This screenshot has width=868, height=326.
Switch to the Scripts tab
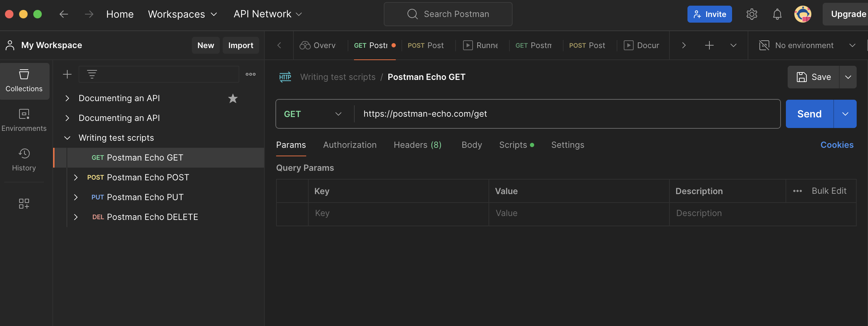tap(513, 145)
